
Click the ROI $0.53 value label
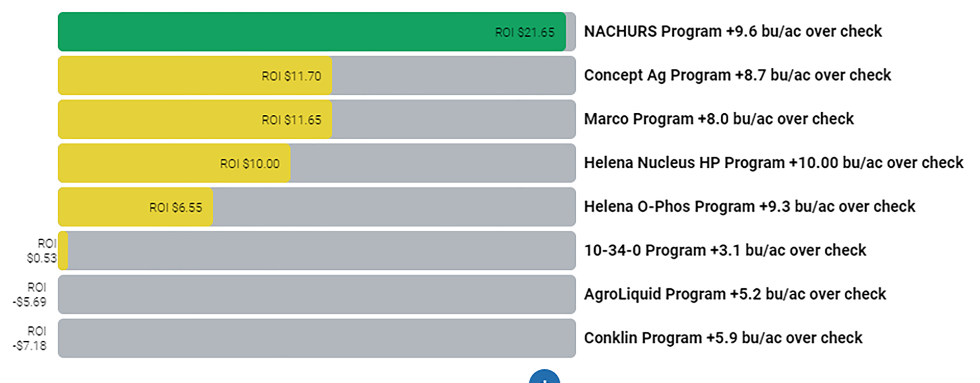[x=42, y=251]
